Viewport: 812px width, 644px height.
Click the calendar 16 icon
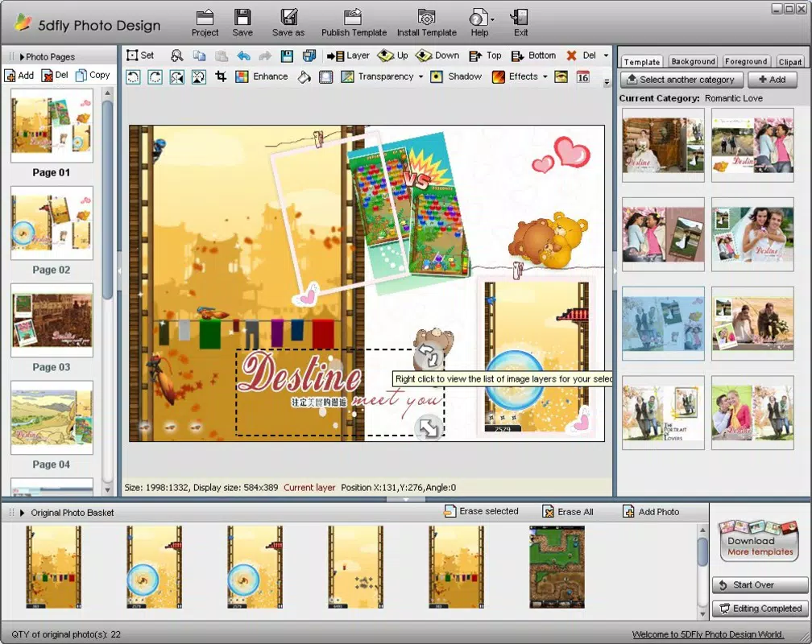pyautogui.click(x=582, y=77)
